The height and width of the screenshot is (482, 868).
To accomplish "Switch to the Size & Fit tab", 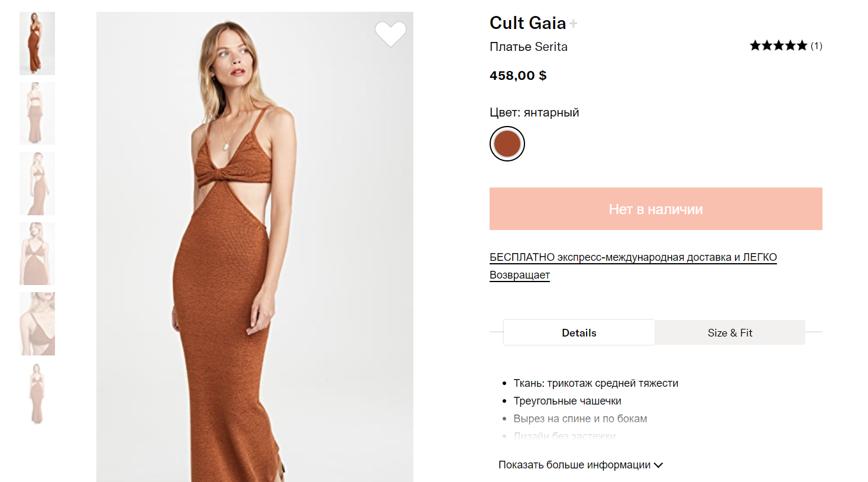I will pyautogui.click(x=730, y=333).
